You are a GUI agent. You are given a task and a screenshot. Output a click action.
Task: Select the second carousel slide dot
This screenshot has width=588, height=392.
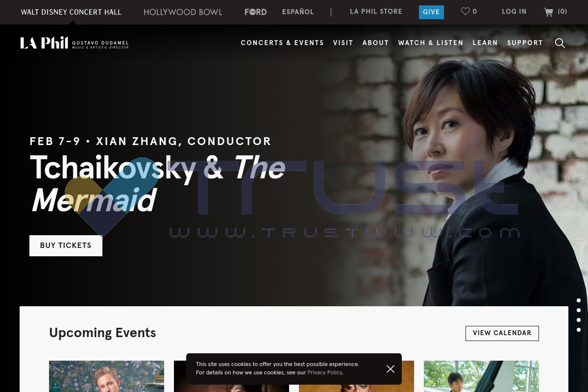[x=579, y=310]
